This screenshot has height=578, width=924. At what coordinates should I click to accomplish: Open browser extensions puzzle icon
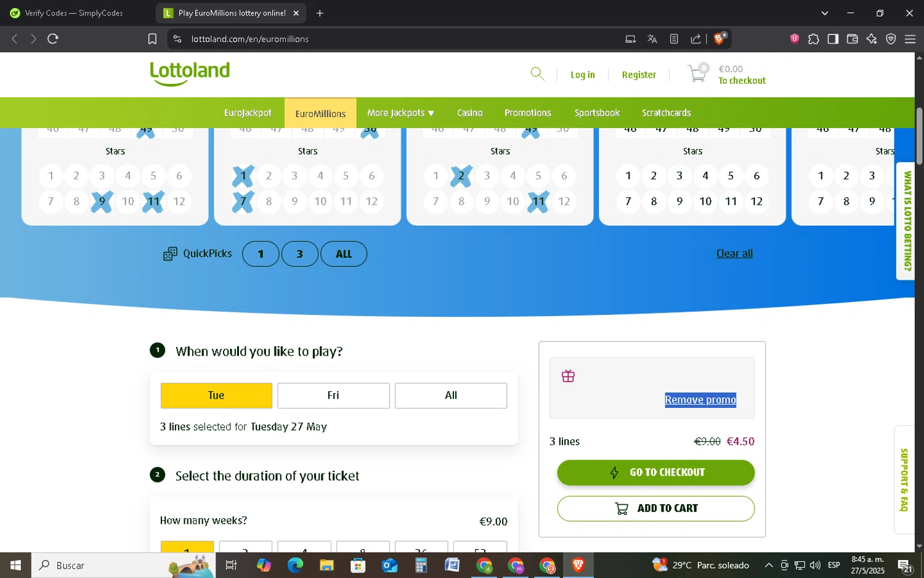(814, 39)
